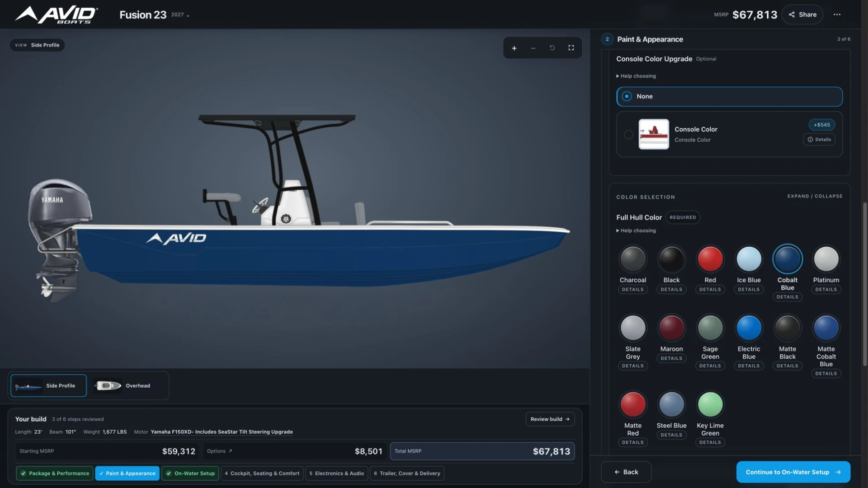This screenshot has width=868, height=488.
Task: Select the Matte Black hull color
Action: coord(787,328)
